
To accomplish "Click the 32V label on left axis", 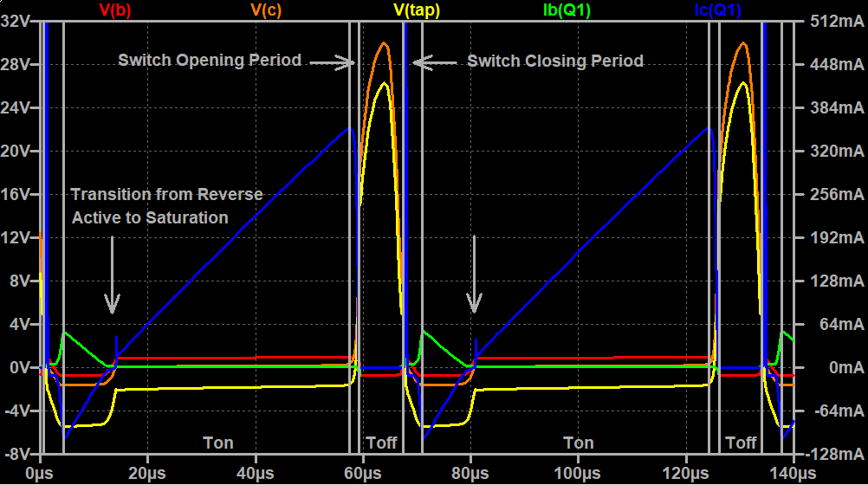I will (x=17, y=21).
